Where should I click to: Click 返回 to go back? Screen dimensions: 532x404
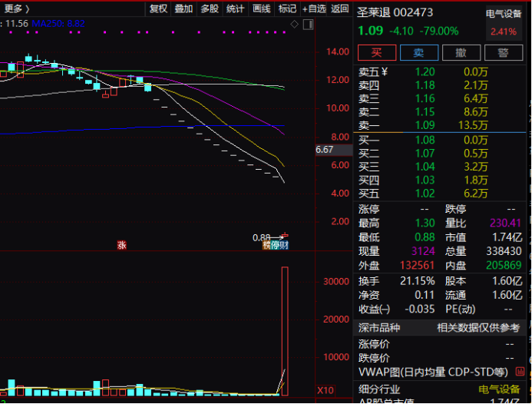(x=340, y=8)
